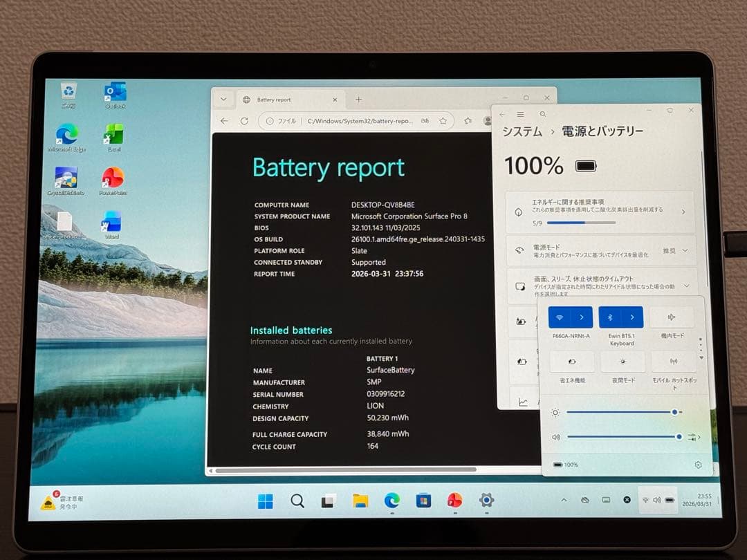Screen dimensions: 747x560
Task: Toggle Bluetooth in quick settings
Action: click(610, 317)
